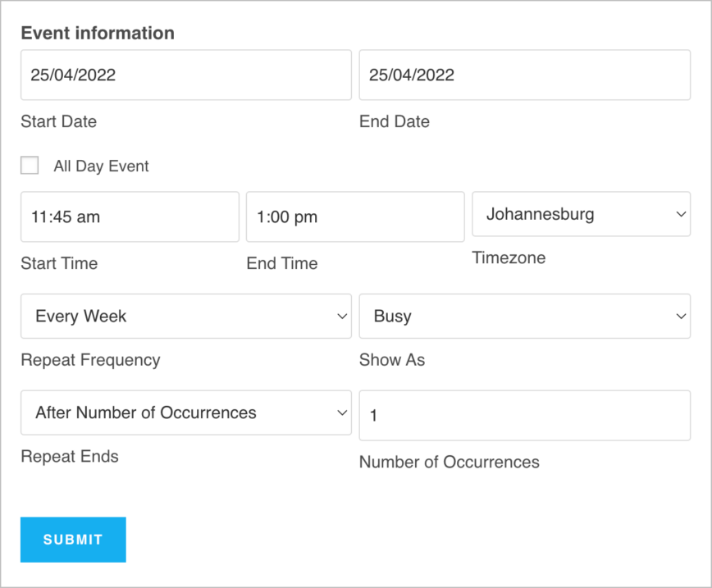Click the Repeat Frequency dropdown arrow
This screenshot has width=712, height=588.
(341, 316)
